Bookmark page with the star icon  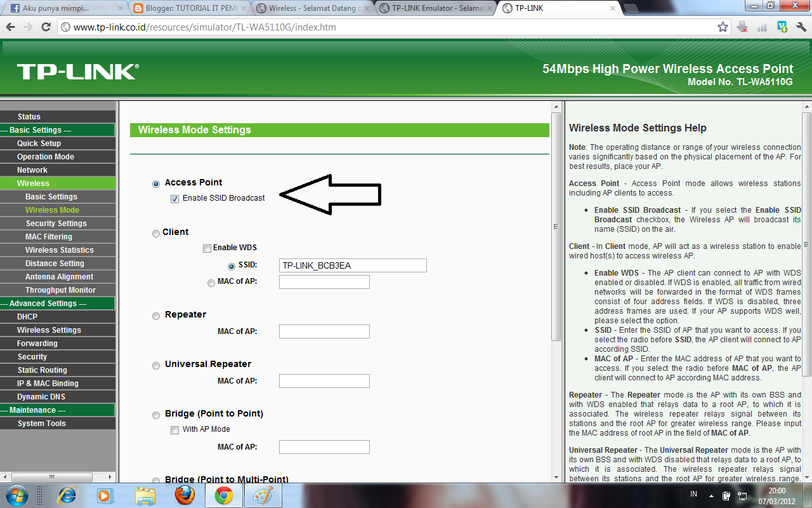coord(723,27)
